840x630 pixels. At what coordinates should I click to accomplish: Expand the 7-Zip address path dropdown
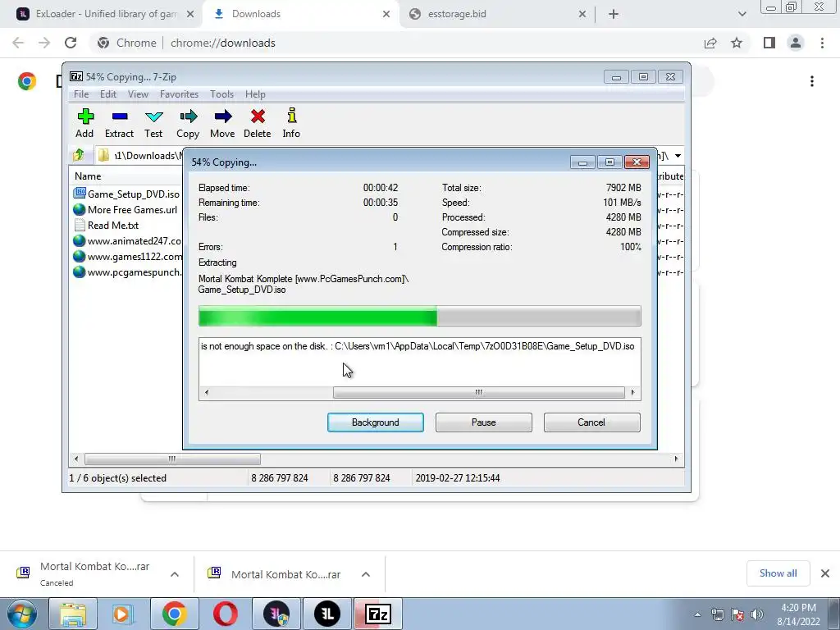point(678,156)
